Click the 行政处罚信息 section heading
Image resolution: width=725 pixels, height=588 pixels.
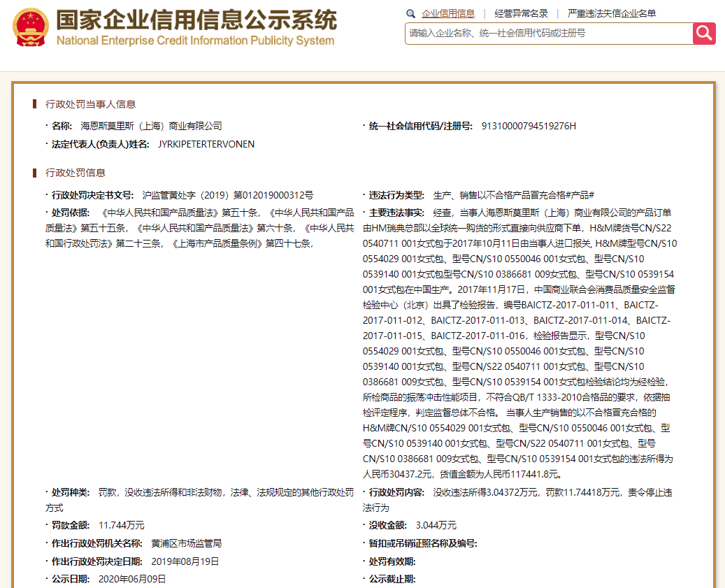[76, 173]
